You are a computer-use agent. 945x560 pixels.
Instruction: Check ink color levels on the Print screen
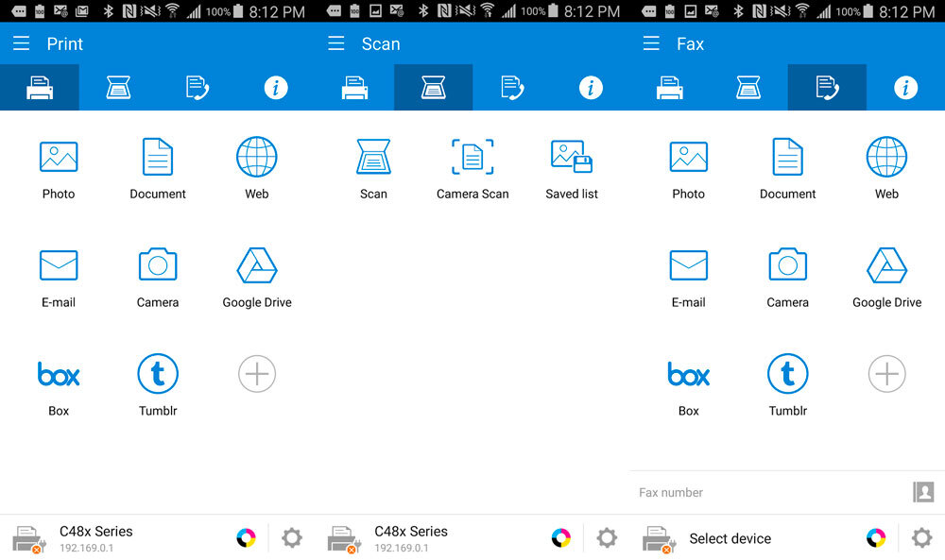(x=246, y=538)
